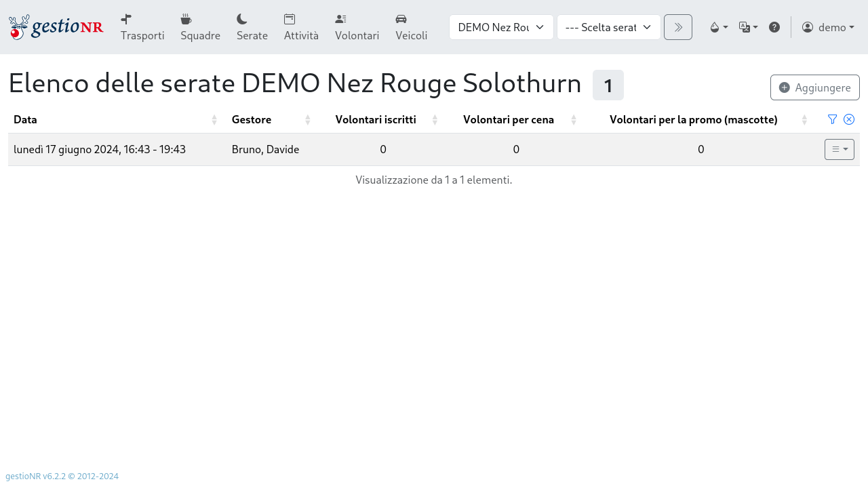Open the row actions menu button
868x488 pixels.
(839, 149)
